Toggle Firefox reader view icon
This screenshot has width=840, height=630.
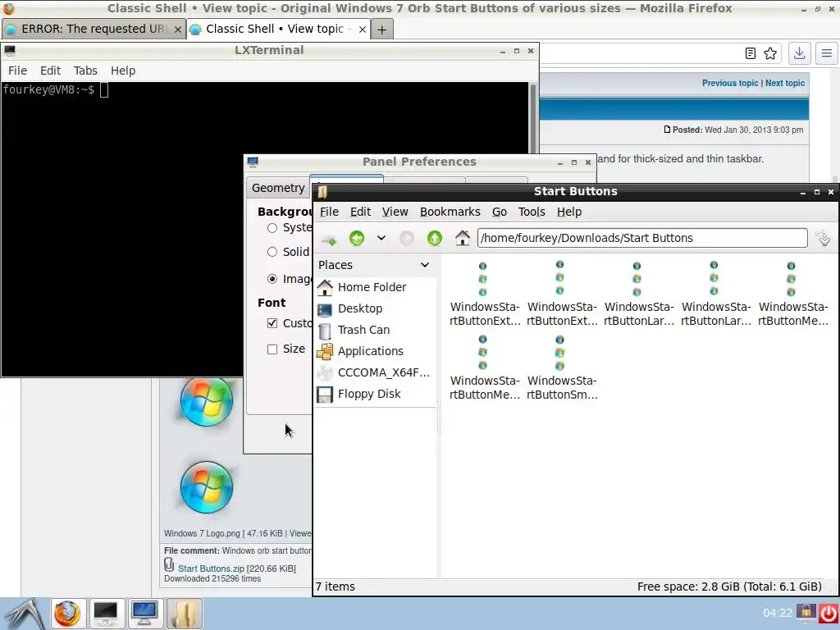pos(751,53)
